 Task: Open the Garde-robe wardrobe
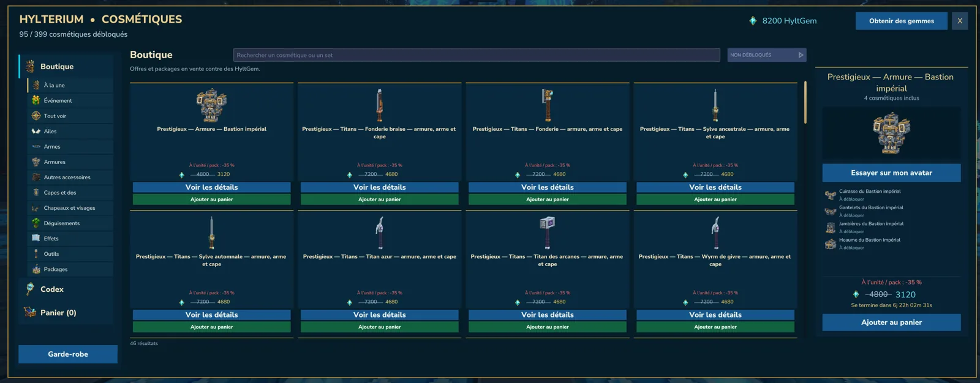tap(68, 354)
